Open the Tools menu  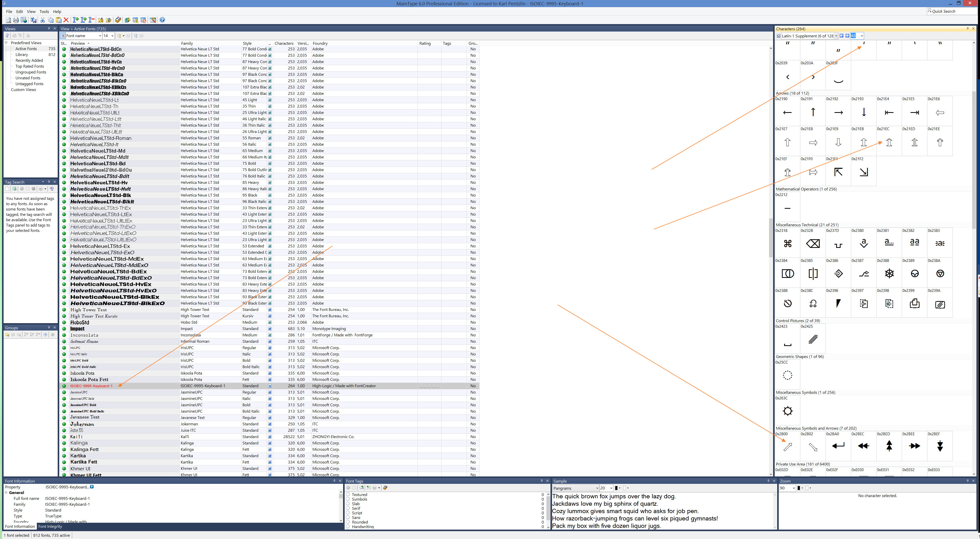point(44,11)
